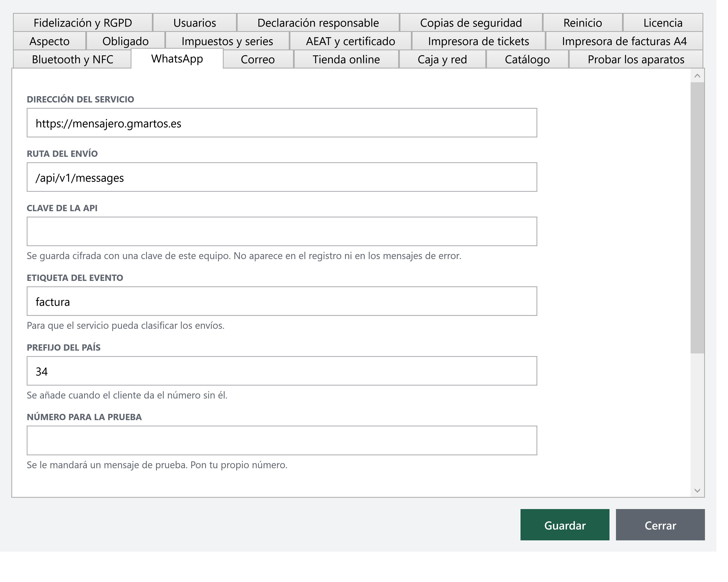Open the Copias de seguridad tab

tap(471, 23)
